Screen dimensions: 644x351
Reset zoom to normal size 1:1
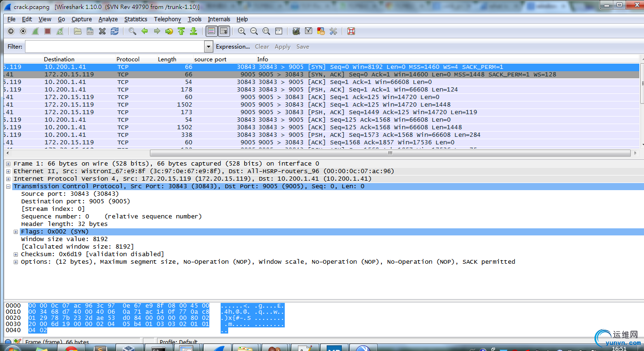pyautogui.click(x=266, y=31)
